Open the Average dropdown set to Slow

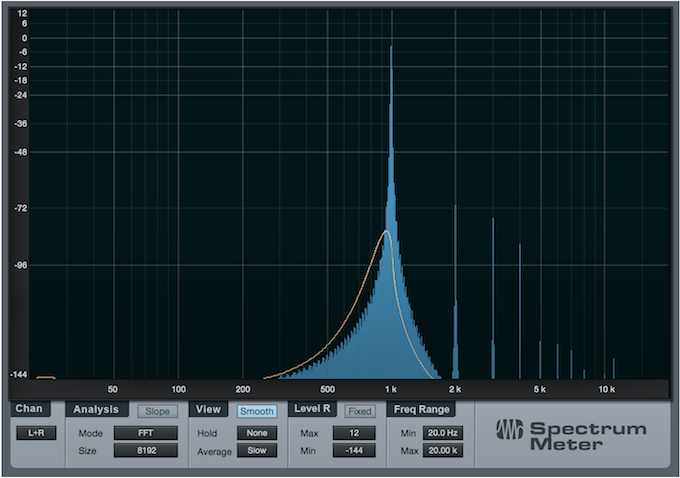click(x=257, y=450)
